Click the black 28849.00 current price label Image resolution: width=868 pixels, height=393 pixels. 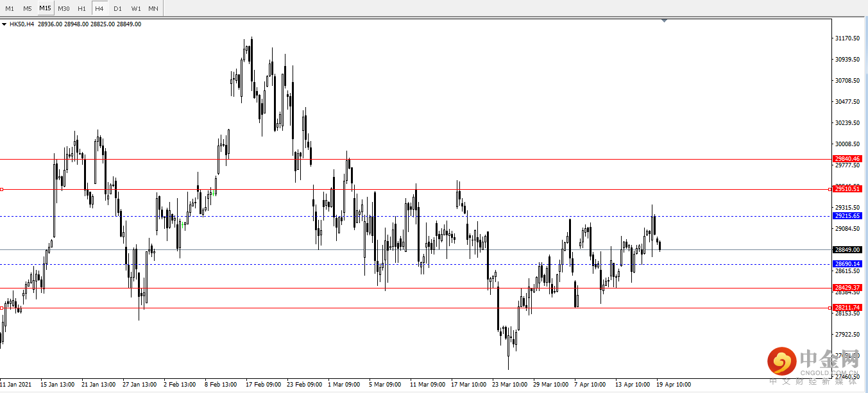(847, 249)
